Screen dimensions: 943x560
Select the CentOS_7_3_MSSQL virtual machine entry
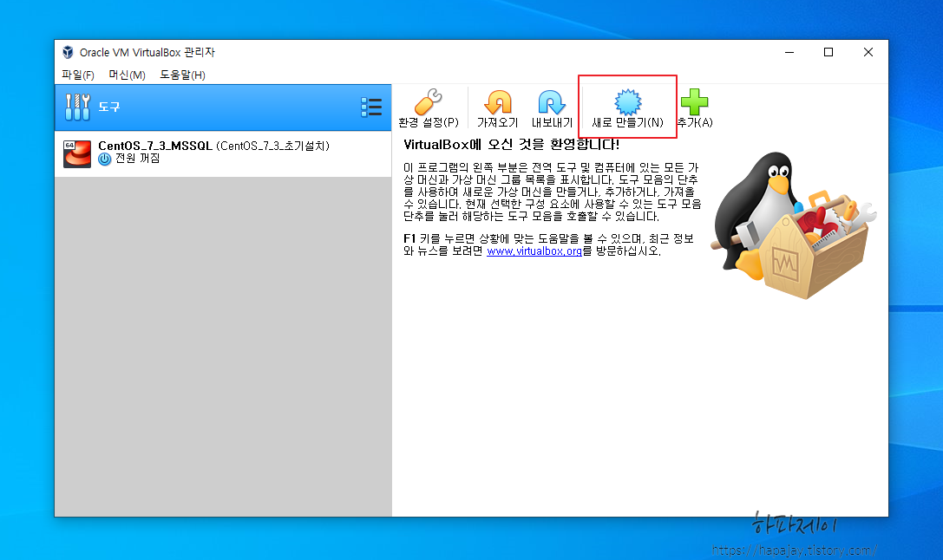(x=223, y=153)
